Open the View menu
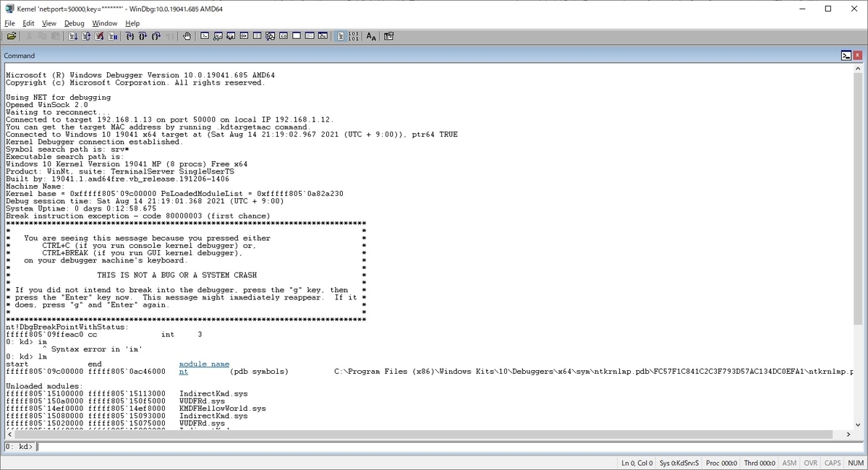 49,23
